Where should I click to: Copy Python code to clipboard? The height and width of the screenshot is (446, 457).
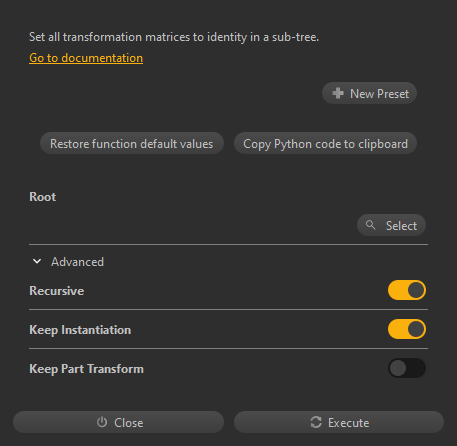[325, 143]
